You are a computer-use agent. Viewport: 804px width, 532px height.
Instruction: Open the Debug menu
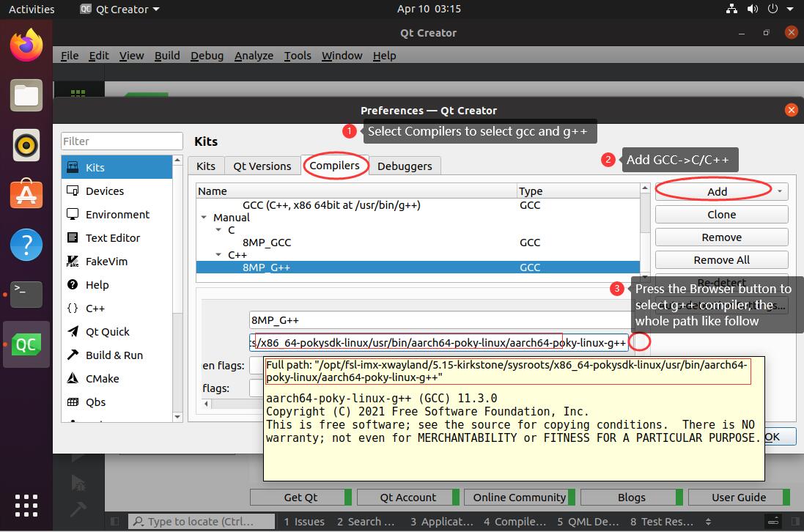tap(207, 56)
